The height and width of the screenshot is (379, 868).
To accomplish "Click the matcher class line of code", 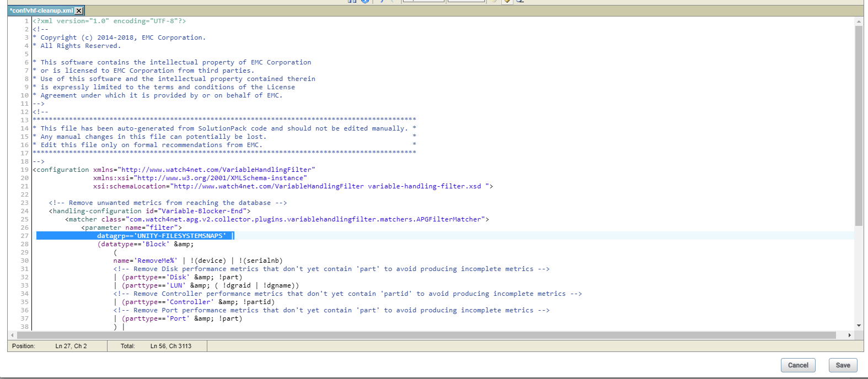I will 276,219.
